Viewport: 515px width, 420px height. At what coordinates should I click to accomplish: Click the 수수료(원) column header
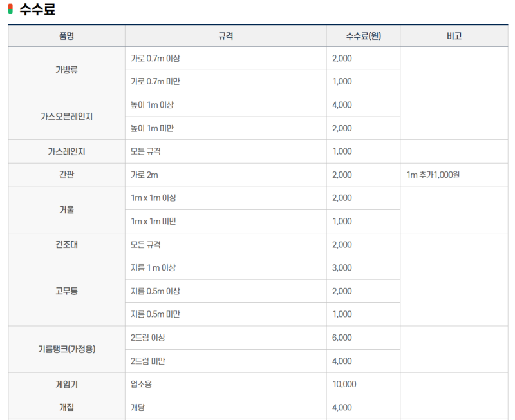click(x=363, y=36)
